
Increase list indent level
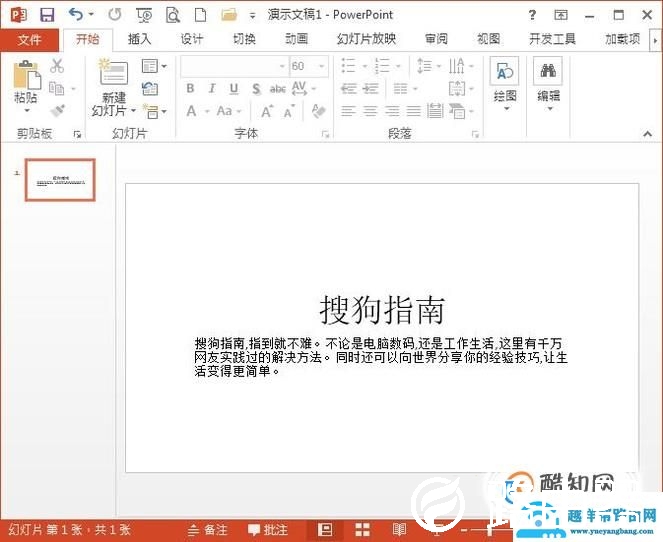click(371, 89)
